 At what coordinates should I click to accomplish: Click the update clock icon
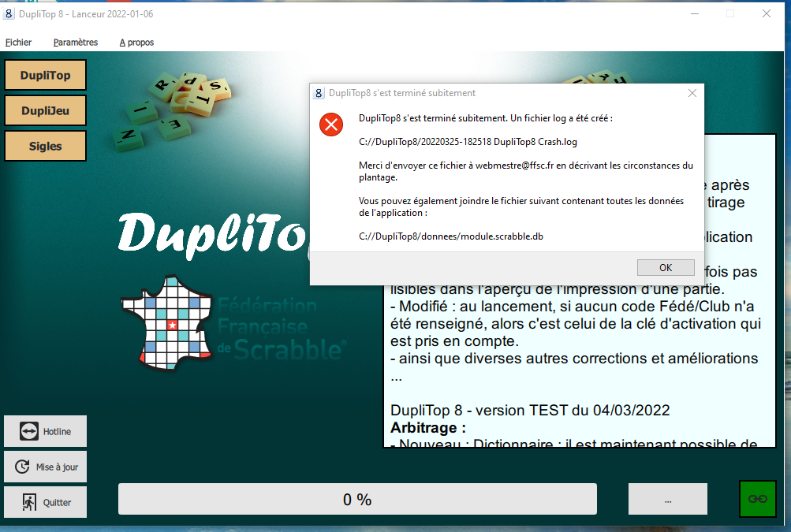click(x=22, y=467)
